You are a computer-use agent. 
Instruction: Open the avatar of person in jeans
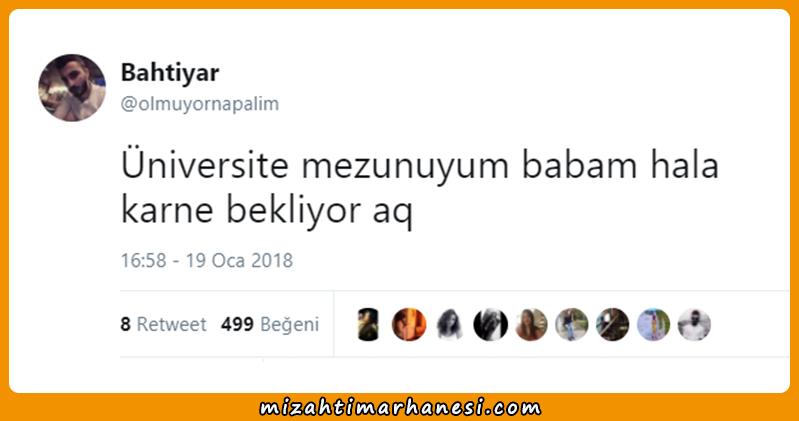pyautogui.click(x=572, y=324)
